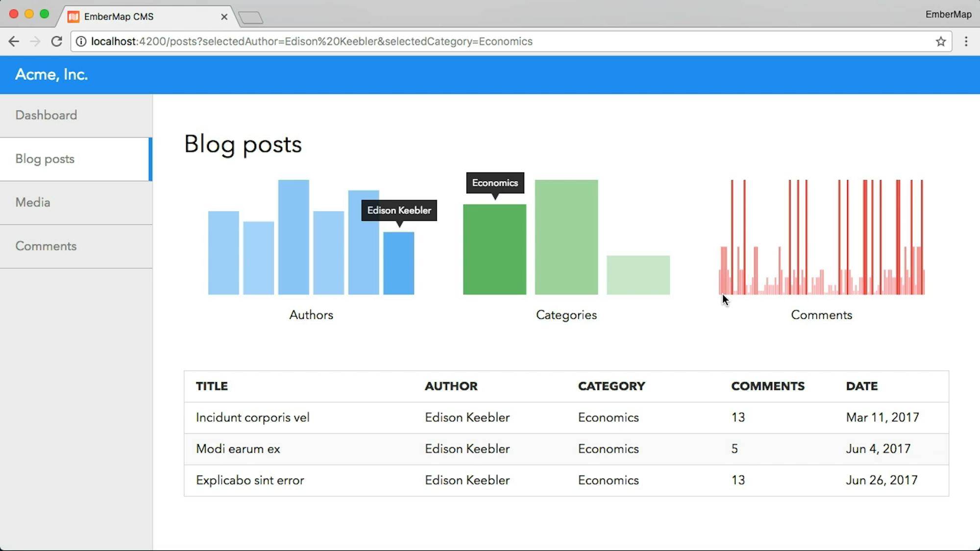
Task: Select the tallest green category bar
Action: coord(566,237)
